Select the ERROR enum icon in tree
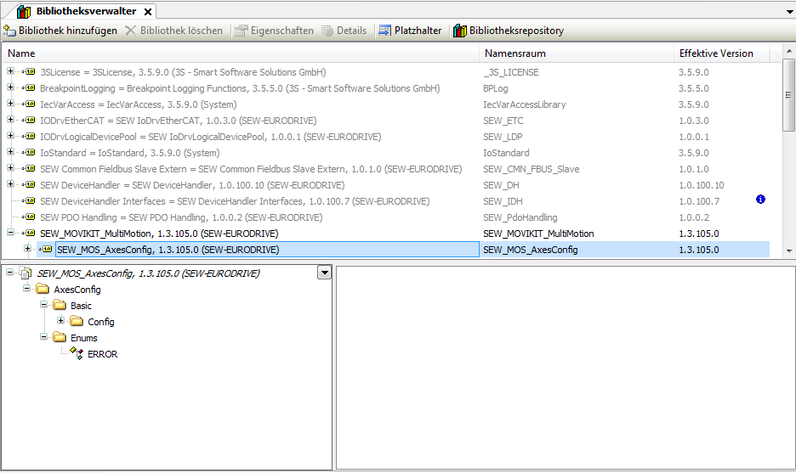 [76, 354]
